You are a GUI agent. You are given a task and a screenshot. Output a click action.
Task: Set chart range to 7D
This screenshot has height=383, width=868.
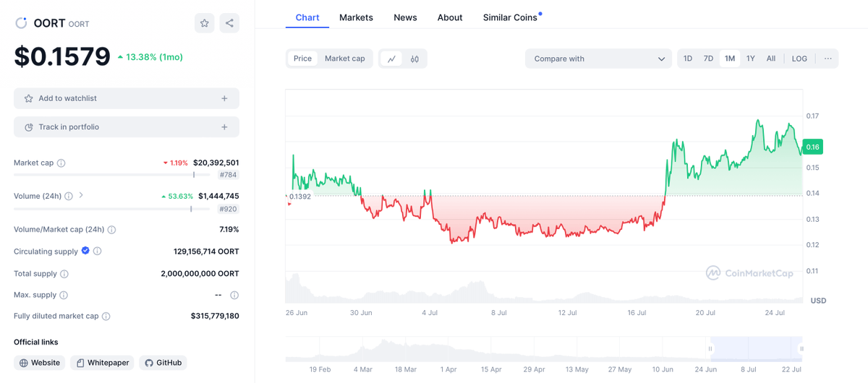(x=709, y=59)
